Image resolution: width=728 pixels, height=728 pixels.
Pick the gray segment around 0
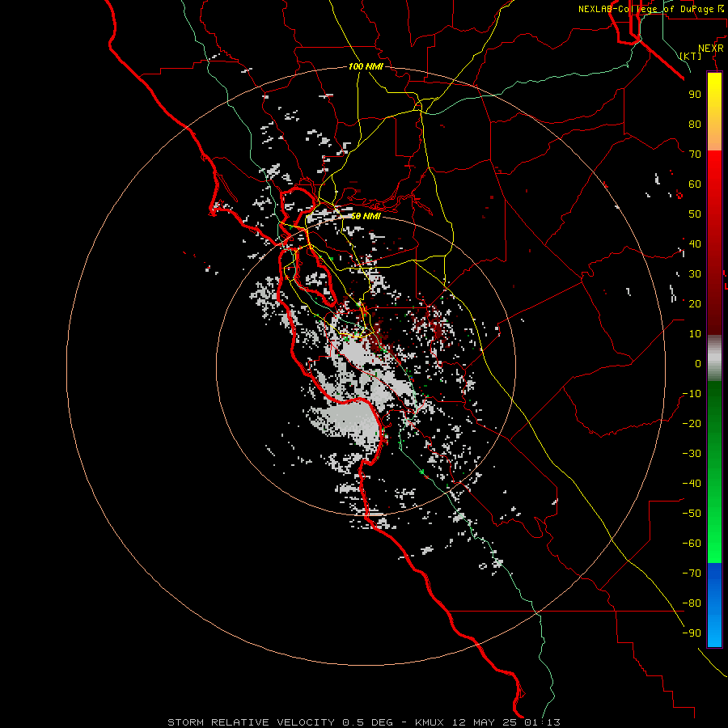coord(714,358)
